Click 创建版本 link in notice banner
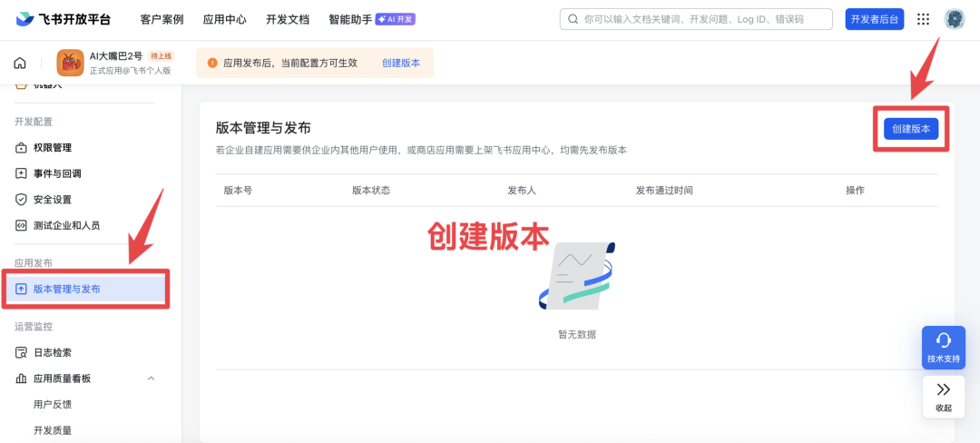The image size is (980, 443). [400, 63]
